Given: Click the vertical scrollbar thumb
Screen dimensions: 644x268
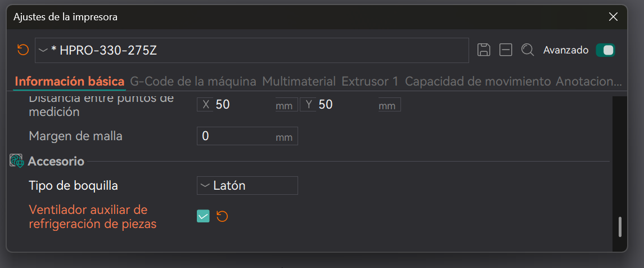Looking at the screenshot, I should click(x=620, y=226).
